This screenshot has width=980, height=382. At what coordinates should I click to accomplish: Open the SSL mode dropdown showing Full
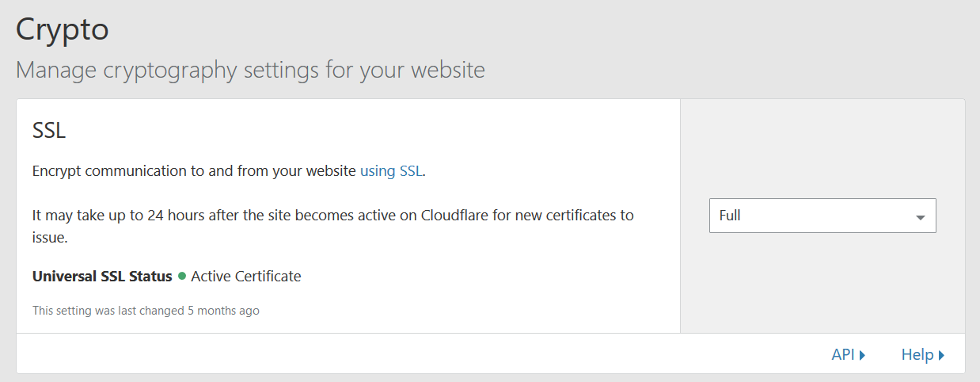pyautogui.click(x=822, y=216)
